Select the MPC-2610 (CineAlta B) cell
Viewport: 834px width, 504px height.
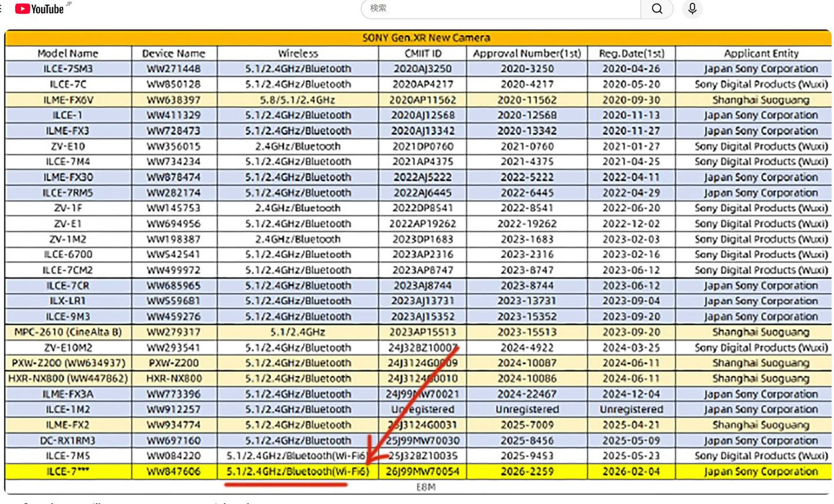pyautogui.click(x=68, y=332)
